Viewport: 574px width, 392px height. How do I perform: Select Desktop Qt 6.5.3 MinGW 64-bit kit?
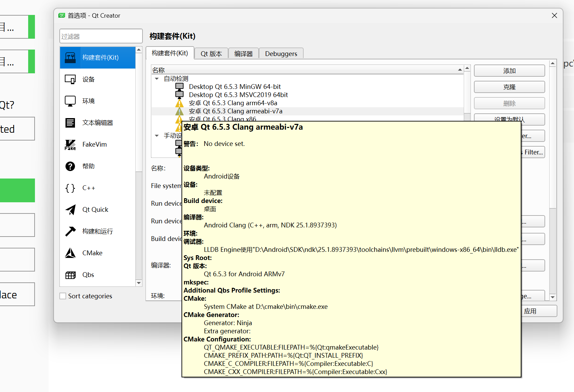234,87
